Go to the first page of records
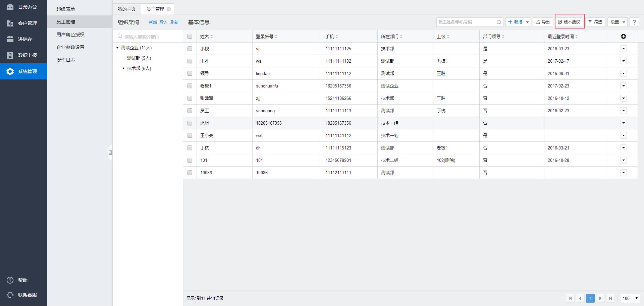Image resolution: width=644 pixels, height=306 pixels. tap(570, 298)
